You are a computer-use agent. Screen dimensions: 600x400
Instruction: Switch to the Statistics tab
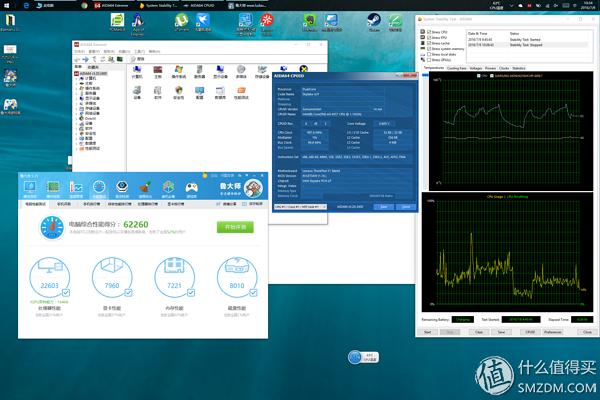[519, 68]
